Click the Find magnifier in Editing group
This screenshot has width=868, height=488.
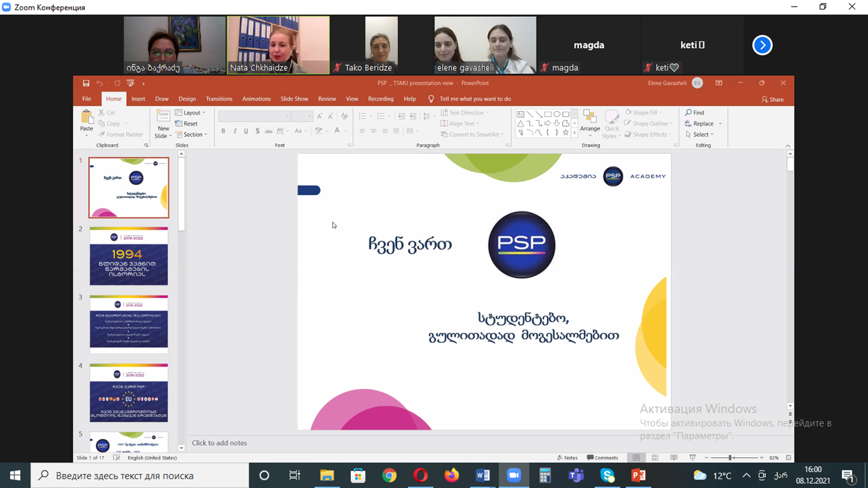688,113
